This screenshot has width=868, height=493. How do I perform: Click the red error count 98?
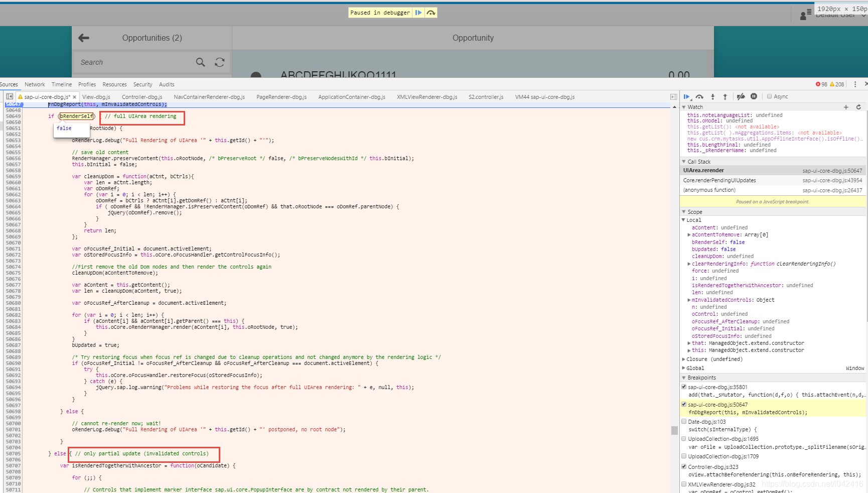[x=821, y=84]
